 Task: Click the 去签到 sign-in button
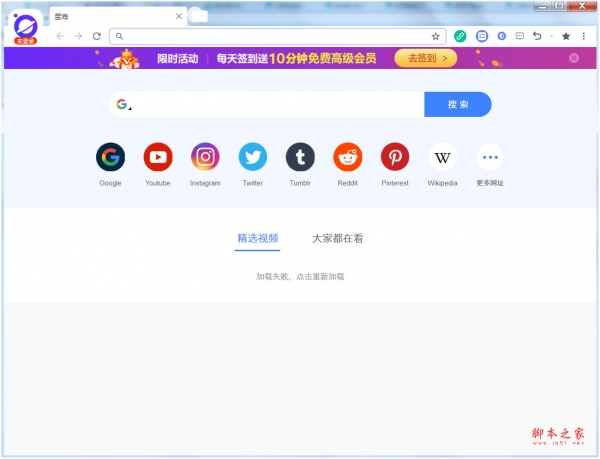[426, 58]
